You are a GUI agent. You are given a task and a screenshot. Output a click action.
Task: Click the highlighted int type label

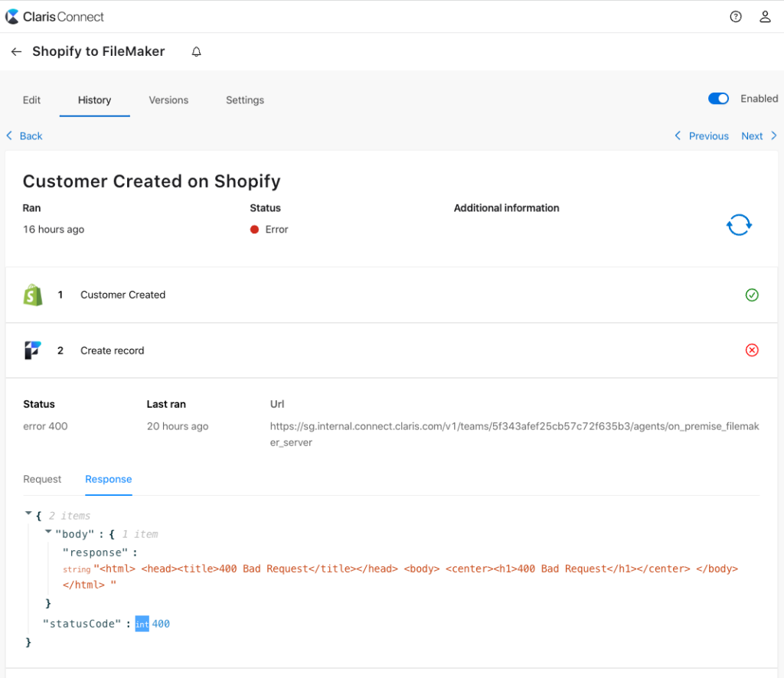(142, 624)
